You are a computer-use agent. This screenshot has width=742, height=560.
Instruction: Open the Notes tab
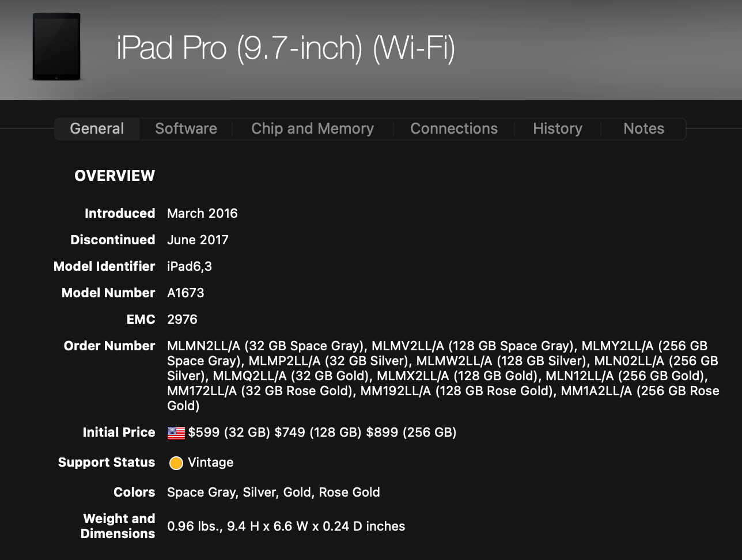coord(643,128)
